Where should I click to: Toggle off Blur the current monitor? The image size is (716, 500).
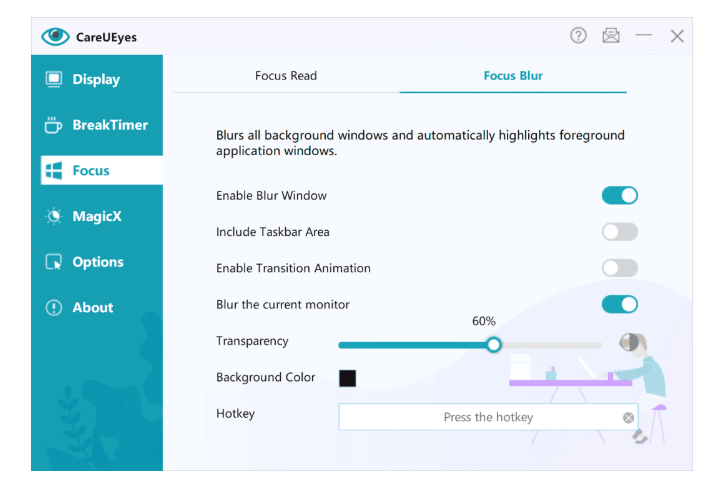pyautogui.click(x=619, y=304)
